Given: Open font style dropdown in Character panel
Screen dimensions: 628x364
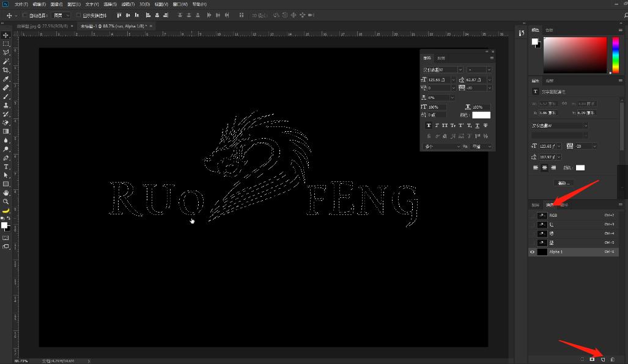Looking at the screenshot, I should coord(489,70).
